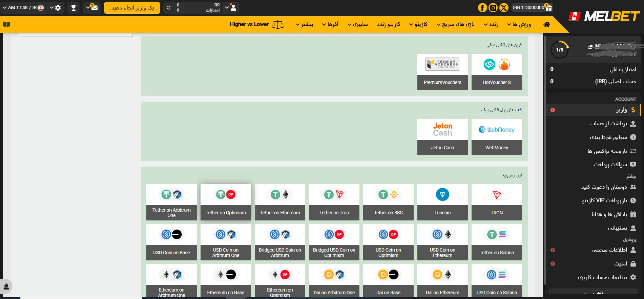Open the Instagram social icon

point(493,7)
